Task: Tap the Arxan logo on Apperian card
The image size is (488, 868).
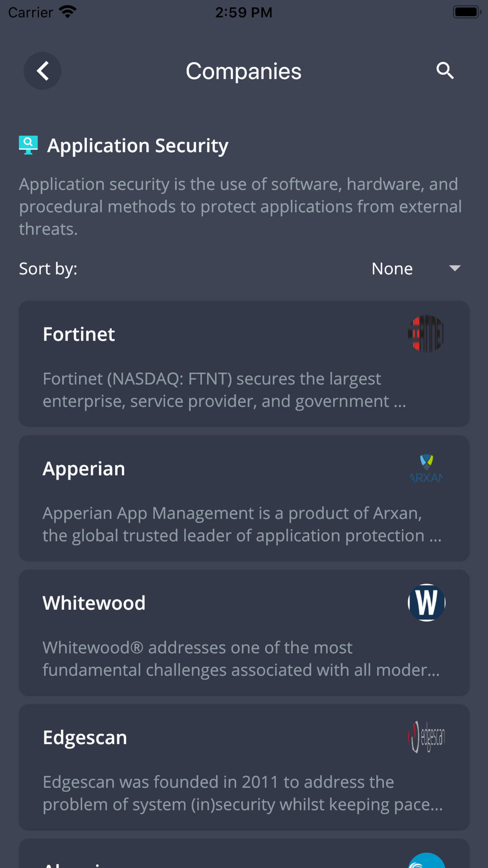Action: click(x=426, y=468)
